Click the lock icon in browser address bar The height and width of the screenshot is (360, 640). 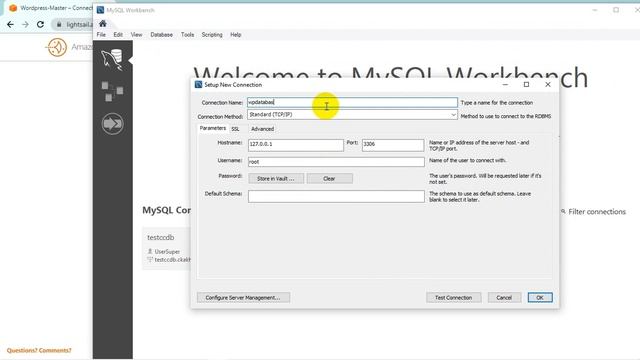(59, 24)
